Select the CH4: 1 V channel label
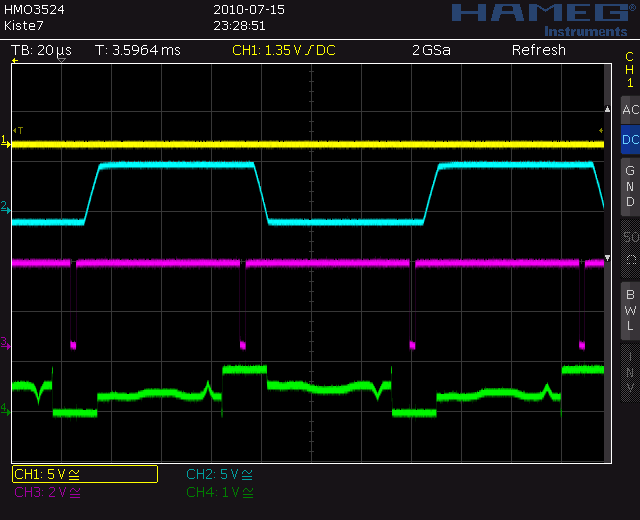Image resolution: width=640 pixels, height=520 pixels. pos(220,492)
